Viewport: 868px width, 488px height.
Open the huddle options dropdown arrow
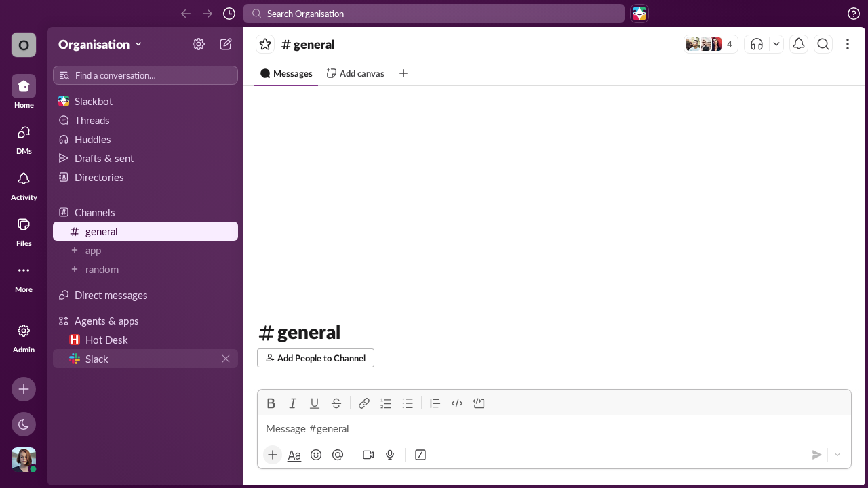[x=776, y=44]
